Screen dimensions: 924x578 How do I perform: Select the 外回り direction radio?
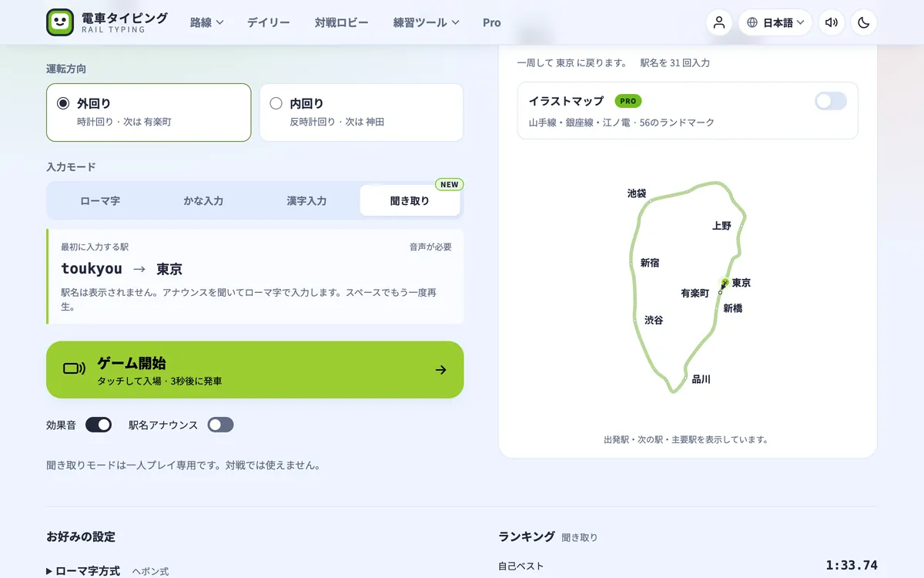(x=63, y=103)
